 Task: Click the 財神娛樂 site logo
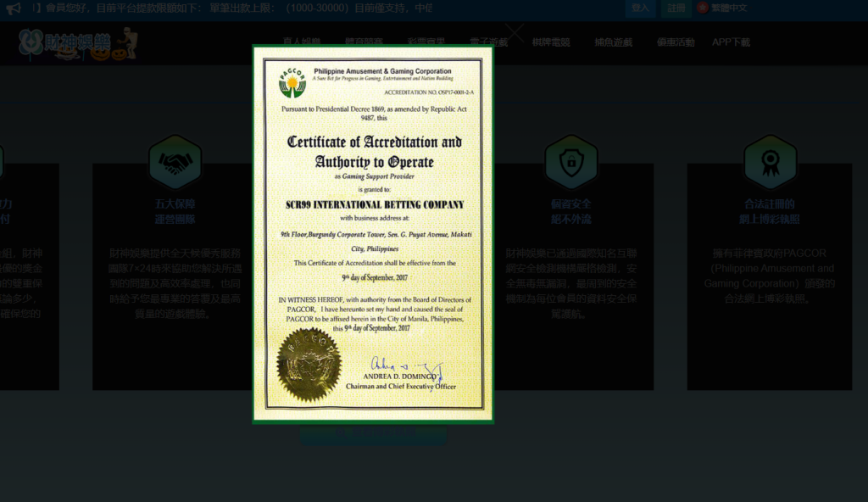78,43
